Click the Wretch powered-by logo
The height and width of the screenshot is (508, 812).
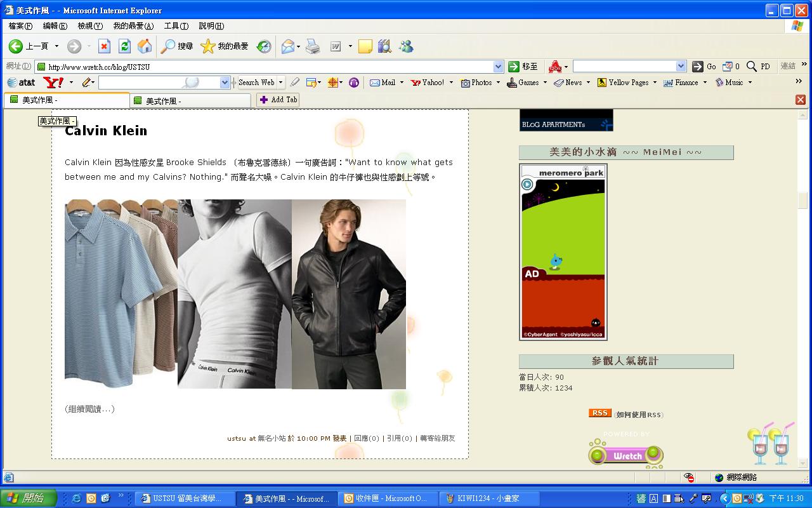(626, 455)
